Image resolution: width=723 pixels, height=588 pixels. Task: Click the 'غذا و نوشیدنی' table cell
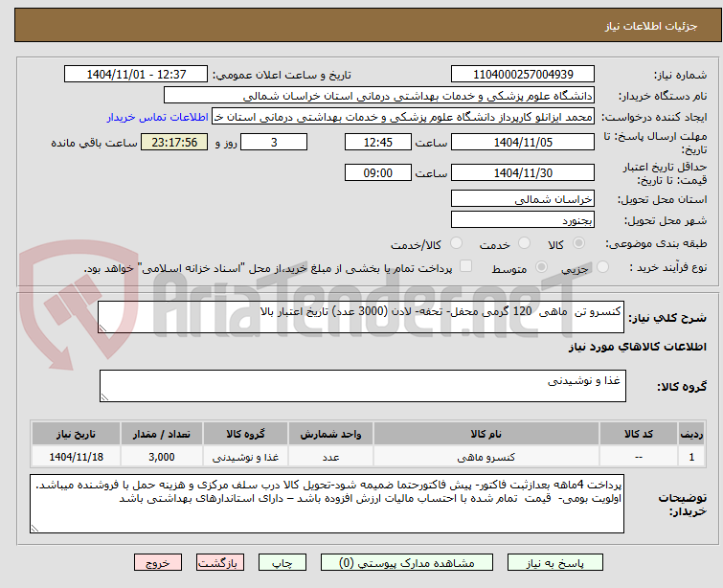(x=245, y=457)
